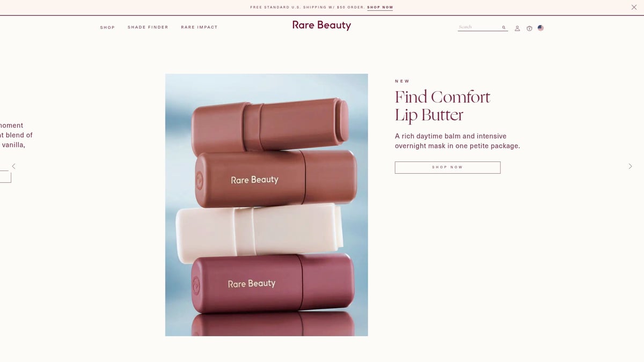
Task: Focus the Search input field
Action: click(x=479, y=27)
